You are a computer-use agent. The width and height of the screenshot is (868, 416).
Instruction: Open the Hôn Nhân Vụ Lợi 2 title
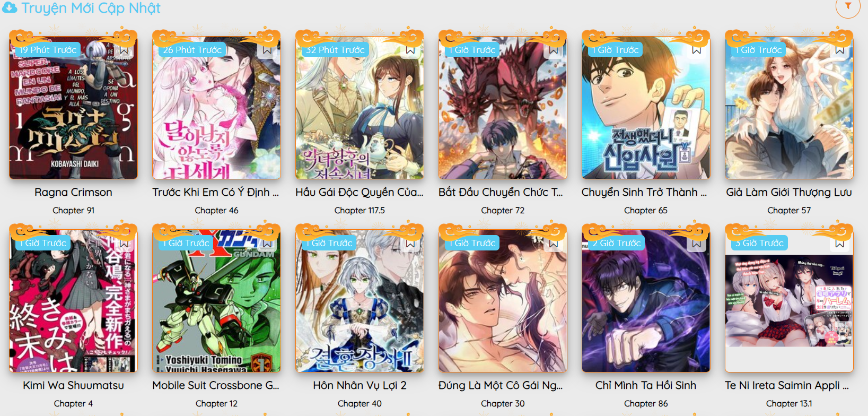pyautogui.click(x=360, y=385)
